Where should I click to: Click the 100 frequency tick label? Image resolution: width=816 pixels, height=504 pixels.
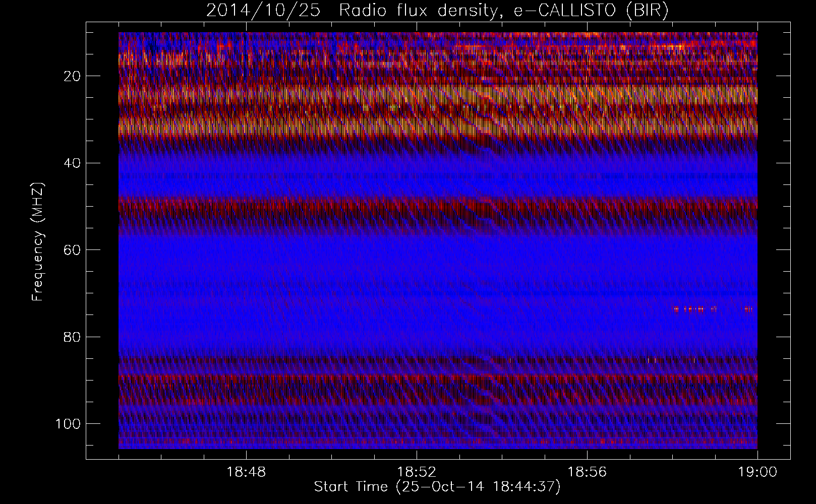pyautogui.click(x=68, y=424)
